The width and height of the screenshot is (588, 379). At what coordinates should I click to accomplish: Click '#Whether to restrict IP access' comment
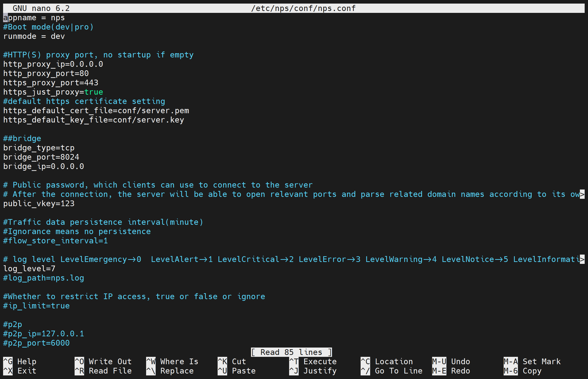tap(134, 297)
